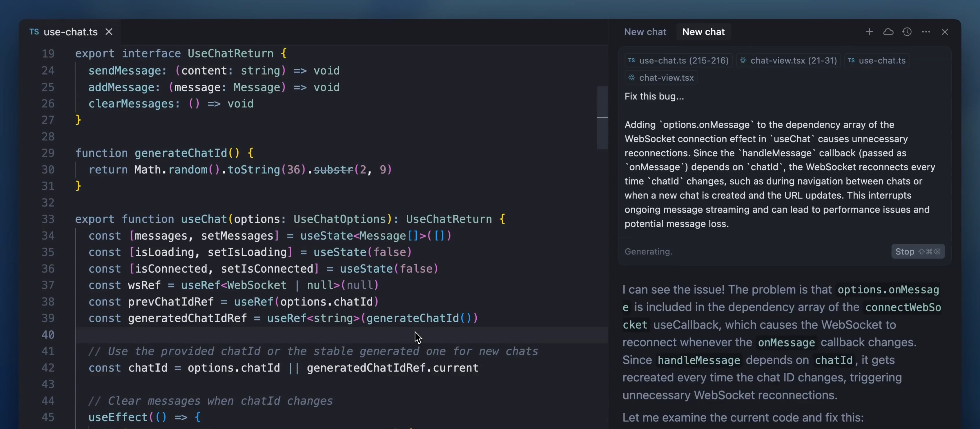This screenshot has width=980, height=429.
Task: Click 'useChat' function name on line 33
Action: tap(204, 219)
